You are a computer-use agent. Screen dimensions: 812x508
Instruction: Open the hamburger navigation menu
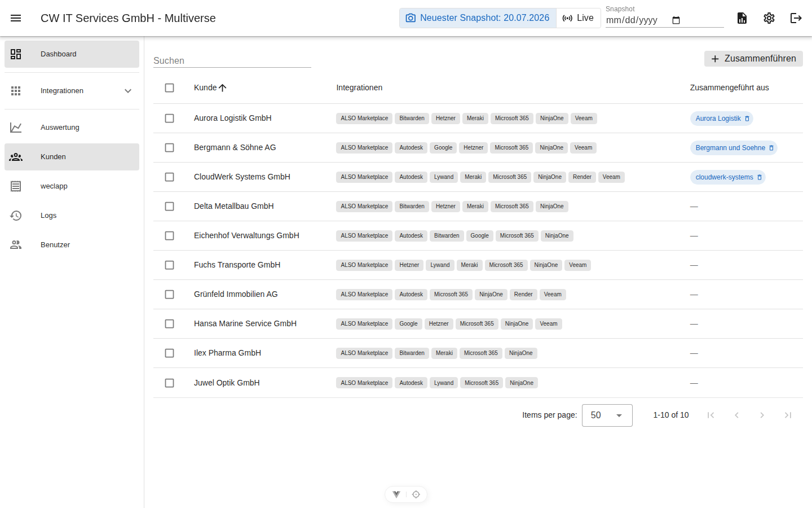(16, 18)
